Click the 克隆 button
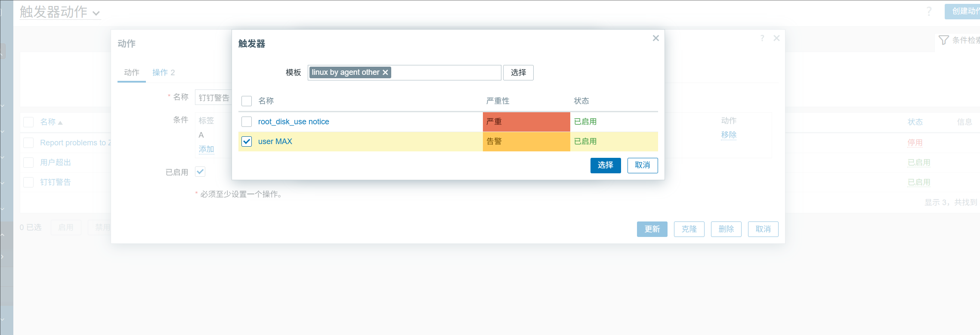980x335 pixels. [689, 229]
